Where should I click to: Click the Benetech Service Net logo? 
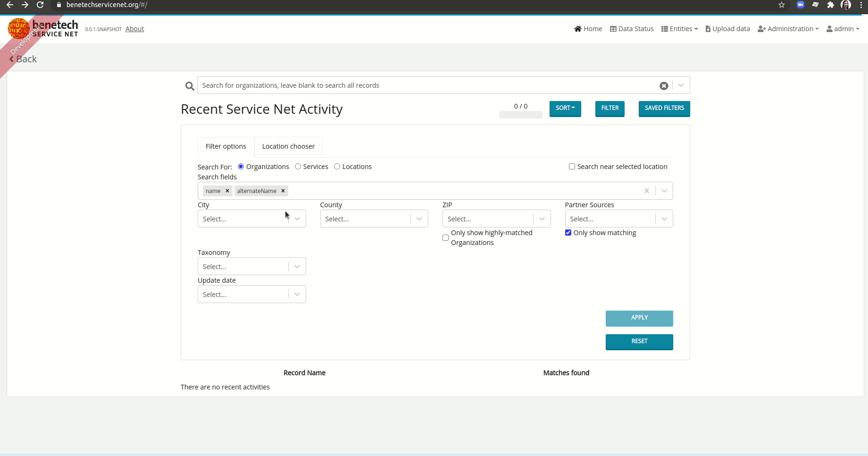pyautogui.click(x=43, y=28)
